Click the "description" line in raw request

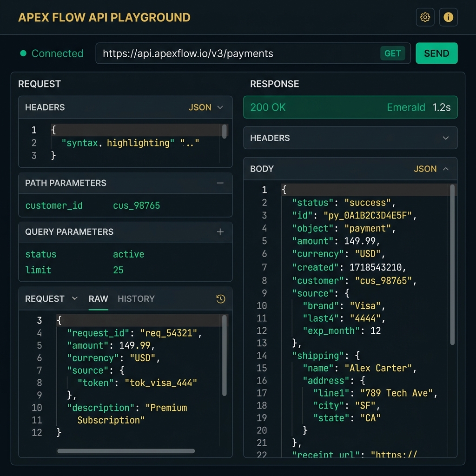[x=127, y=408]
